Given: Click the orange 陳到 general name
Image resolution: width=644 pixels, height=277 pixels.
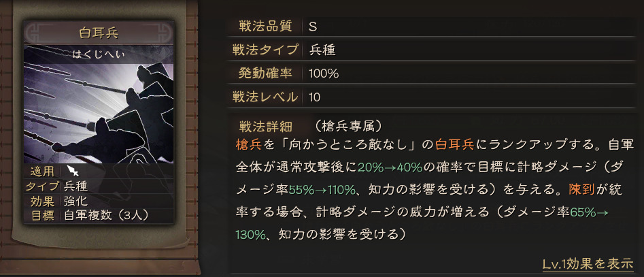Looking at the screenshot, I should pos(581,189).
